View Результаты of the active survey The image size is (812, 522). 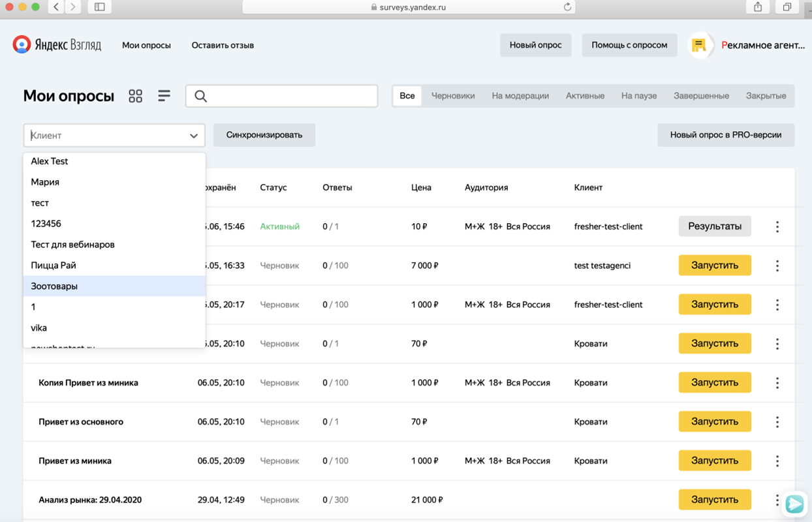715,226
